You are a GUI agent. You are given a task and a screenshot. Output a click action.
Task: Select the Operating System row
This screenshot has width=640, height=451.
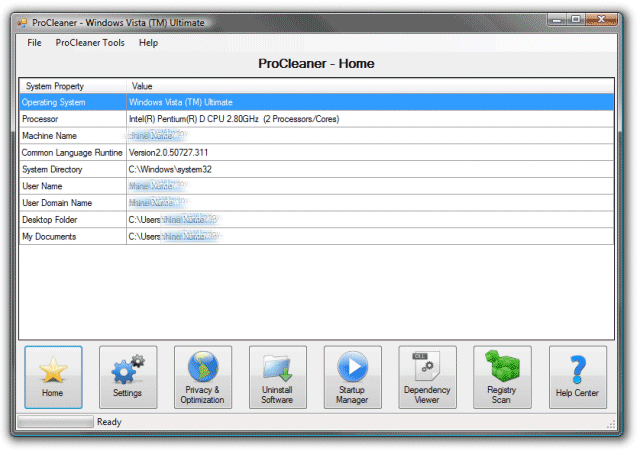317,102
